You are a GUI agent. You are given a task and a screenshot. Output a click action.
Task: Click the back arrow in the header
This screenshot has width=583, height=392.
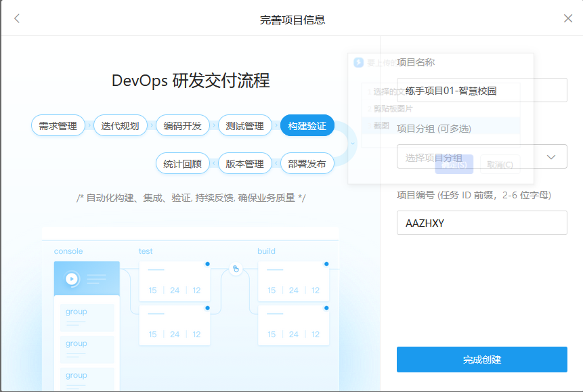point(17,19)
